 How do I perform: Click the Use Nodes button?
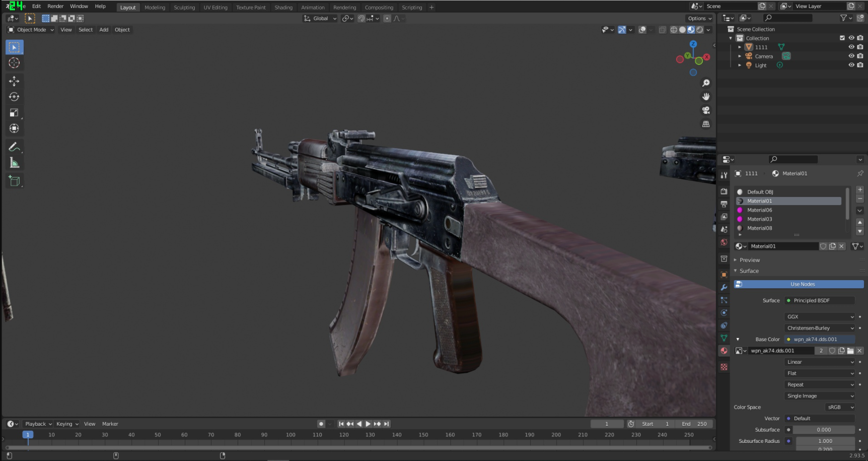[x=799, y=284]
